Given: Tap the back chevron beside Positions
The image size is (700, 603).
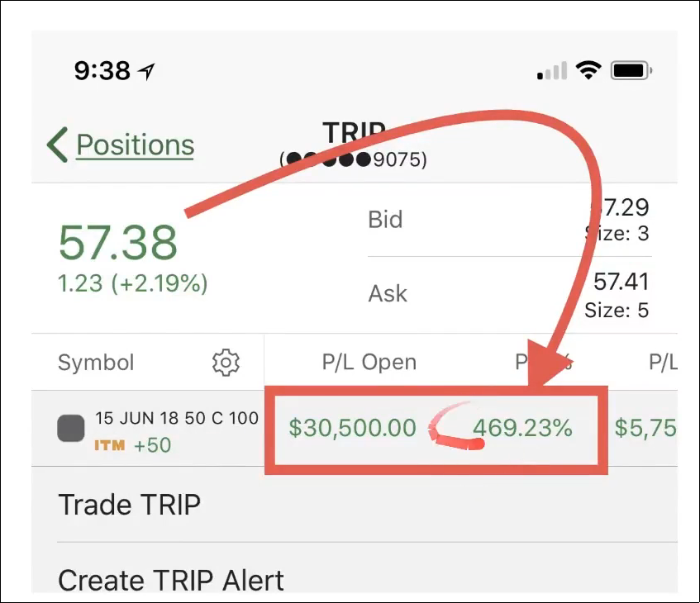Looking at the screenshot, I should pos(57,145).
